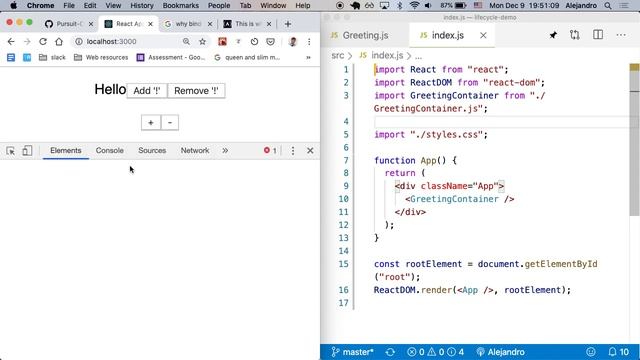Click the minus button on page

(x=170, y=122)
